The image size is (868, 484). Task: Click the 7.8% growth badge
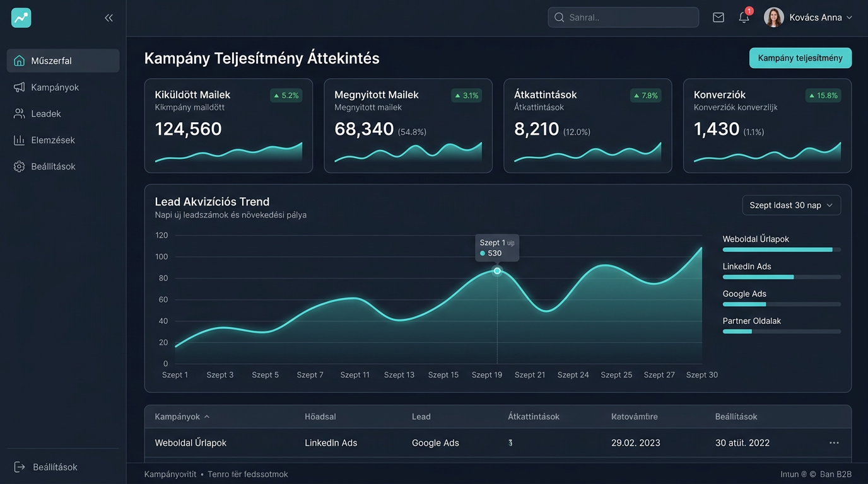coord(646,96)
